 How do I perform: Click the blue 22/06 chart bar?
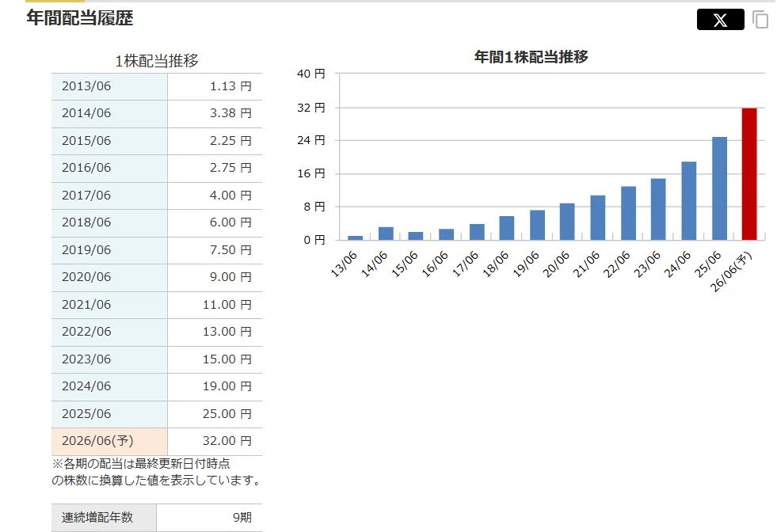(x=628, y=214)
